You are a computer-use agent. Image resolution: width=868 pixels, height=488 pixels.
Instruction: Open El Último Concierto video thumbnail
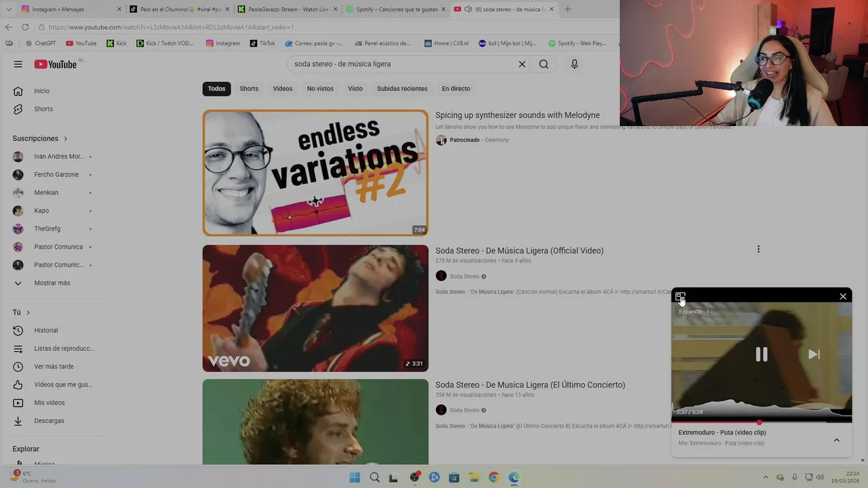click(315, 422)
